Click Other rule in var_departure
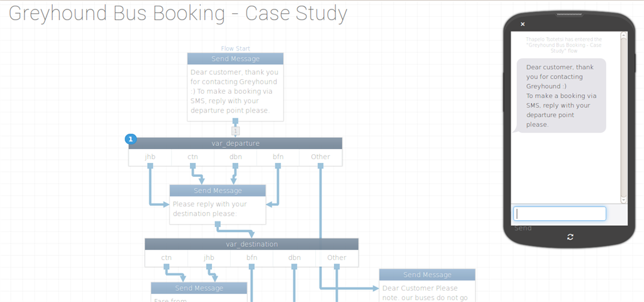 pos(320,157)
